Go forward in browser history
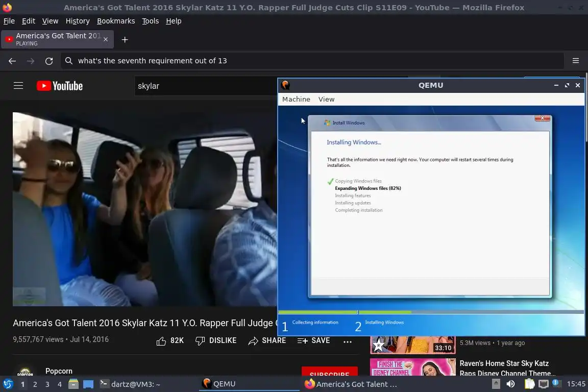 pos(31,61)
